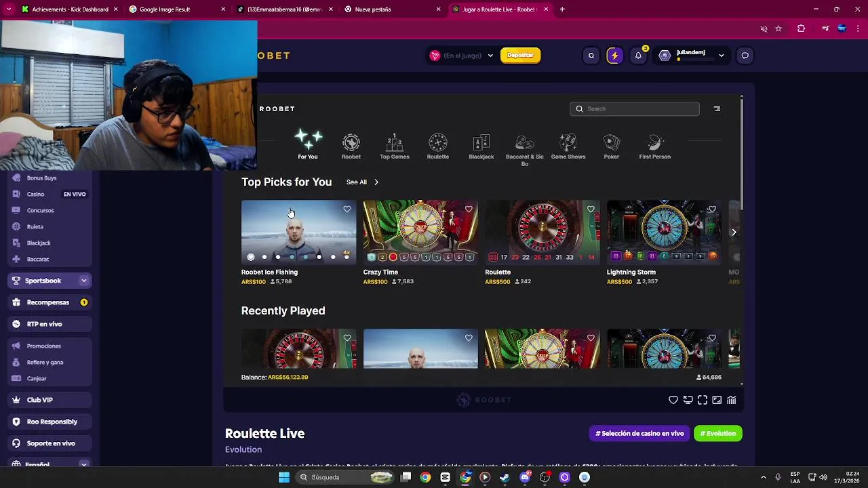
Task: Switch to the Nueva pestaña tab
Action: point(392,9)
